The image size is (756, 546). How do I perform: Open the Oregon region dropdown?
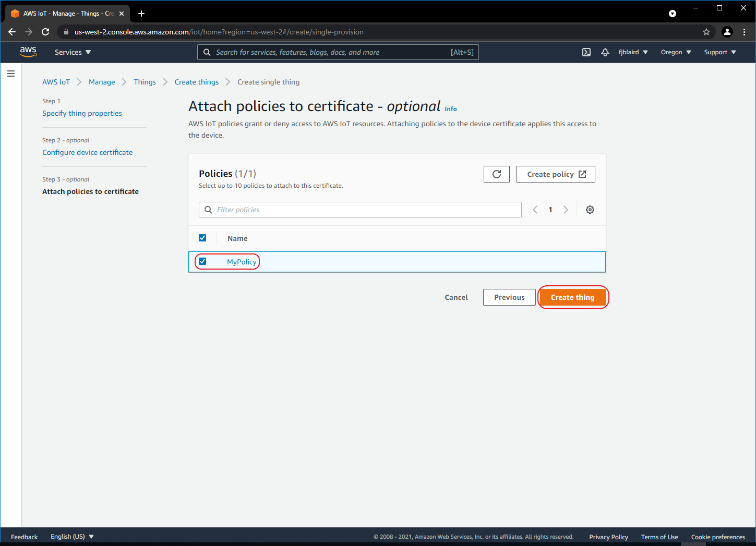click(x=676, y=52)
